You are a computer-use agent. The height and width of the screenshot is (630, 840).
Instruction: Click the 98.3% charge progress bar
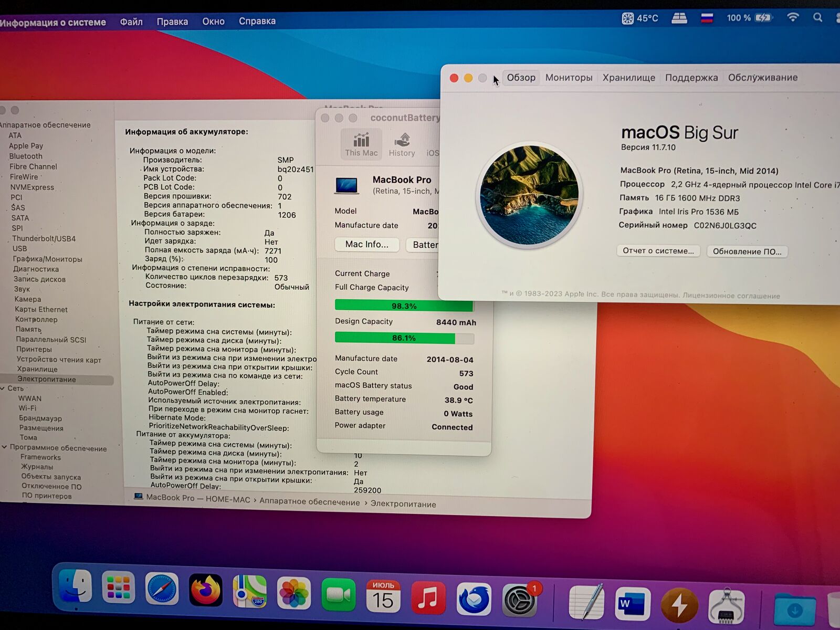coord(404,306)
